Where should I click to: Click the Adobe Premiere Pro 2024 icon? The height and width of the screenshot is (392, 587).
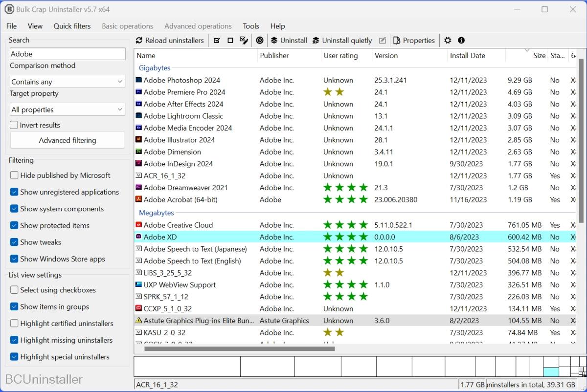pyautogui.click(x=139, y=92)
